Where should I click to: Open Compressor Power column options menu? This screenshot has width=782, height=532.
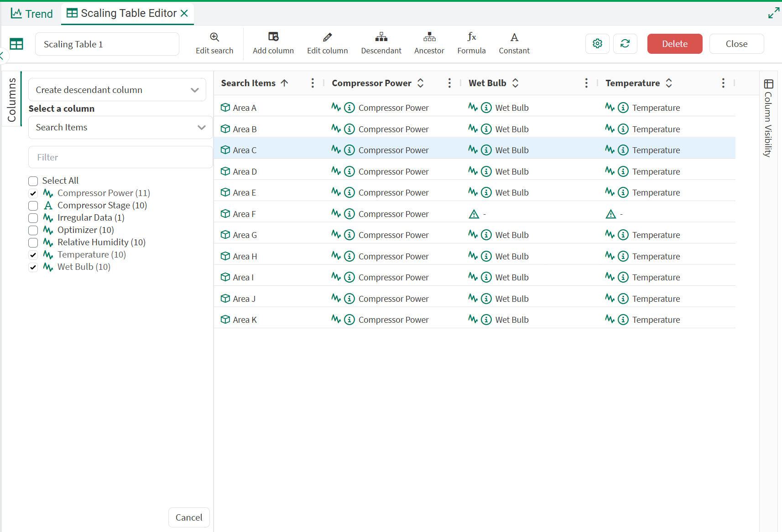pos(449,83)
